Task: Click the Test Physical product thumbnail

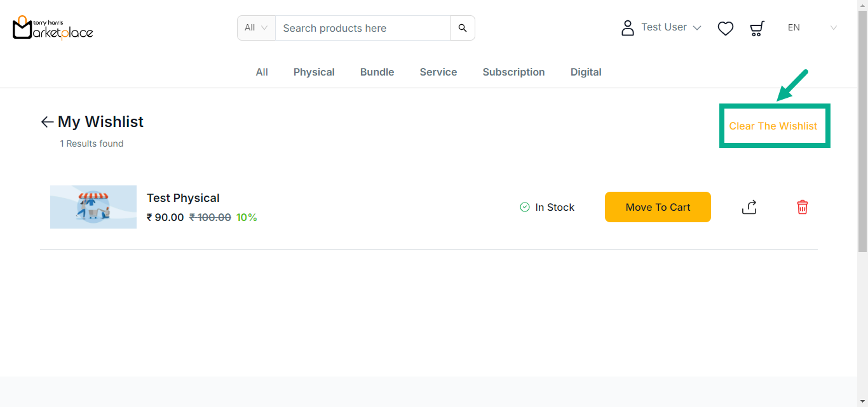Action: (x=93, y=207)
